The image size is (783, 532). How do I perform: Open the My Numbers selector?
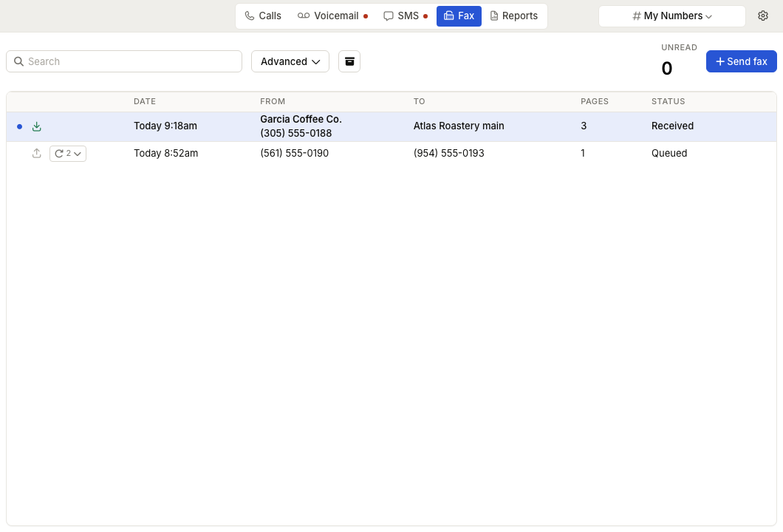pos(672,16)
